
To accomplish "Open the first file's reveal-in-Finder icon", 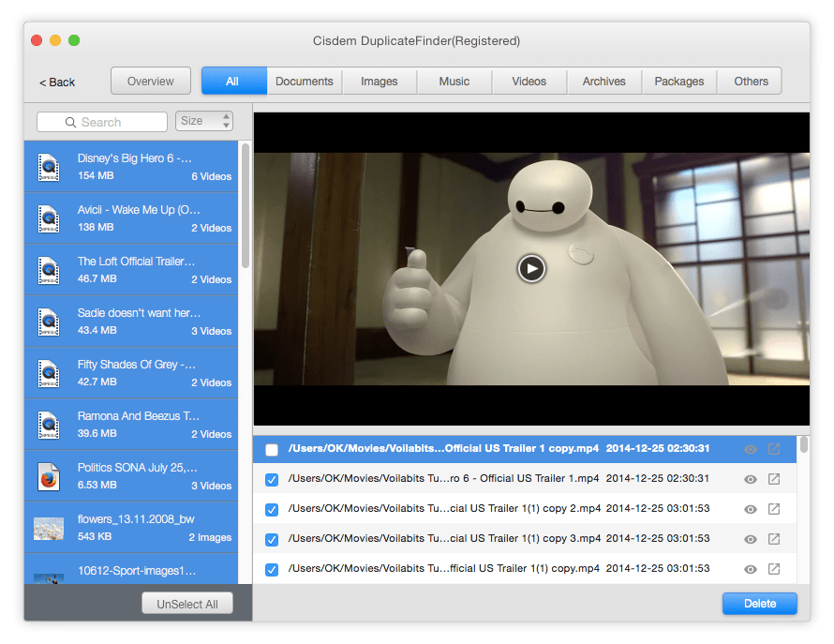I will tap(774, 450).
